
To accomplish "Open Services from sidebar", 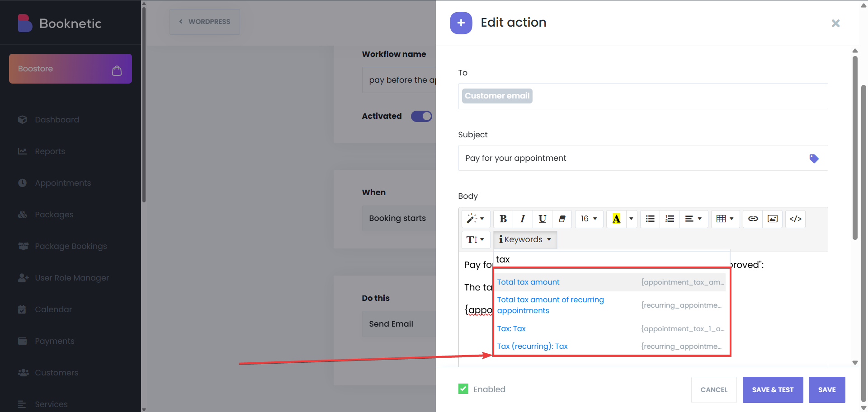I will click(x=51, y=404).
